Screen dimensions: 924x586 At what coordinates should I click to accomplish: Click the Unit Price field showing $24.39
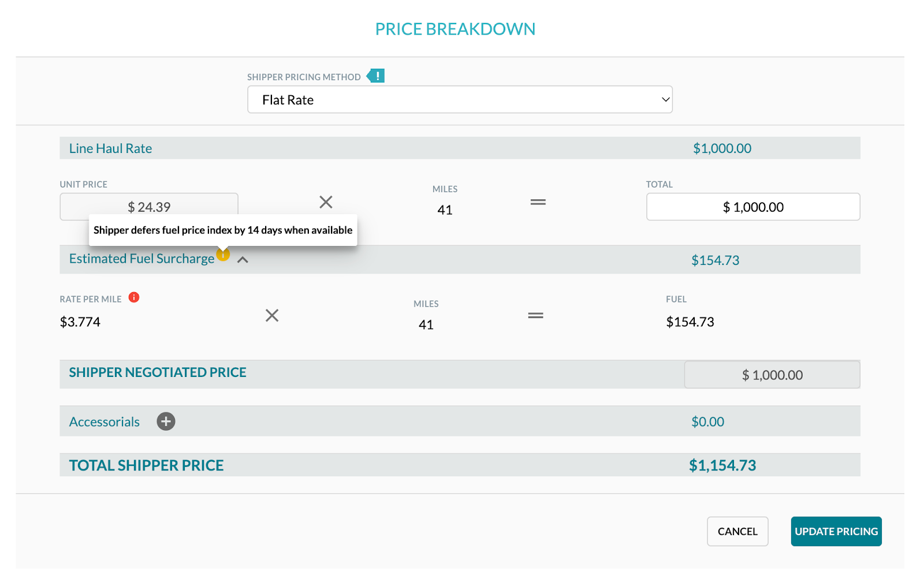tap(149, 207)
